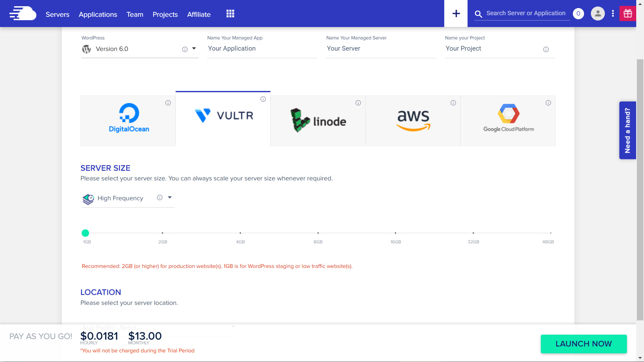Expand the WordPress version dropdown

(x=194, y=48)
